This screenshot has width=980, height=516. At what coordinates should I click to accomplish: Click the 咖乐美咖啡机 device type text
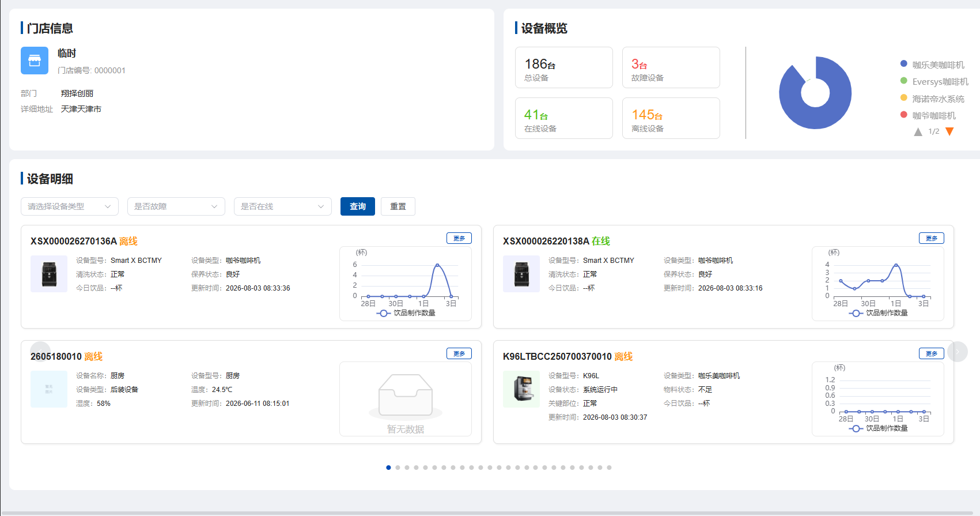tap(719, 376)
